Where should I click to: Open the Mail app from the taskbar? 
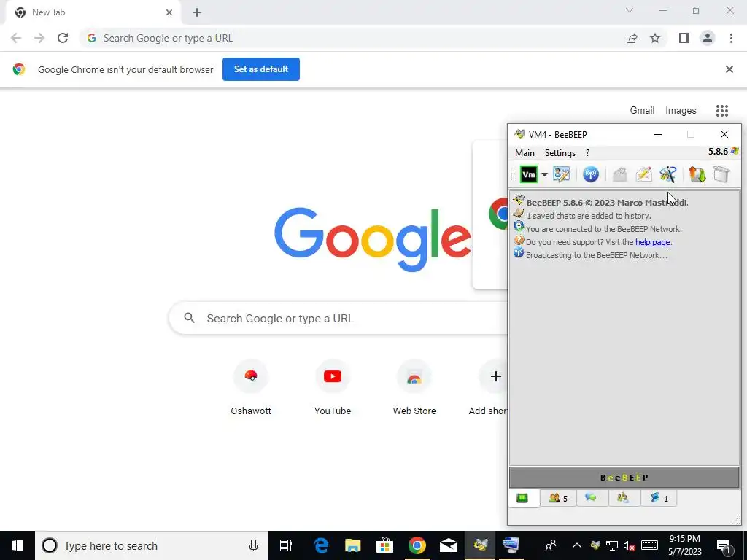pos(449,545)
